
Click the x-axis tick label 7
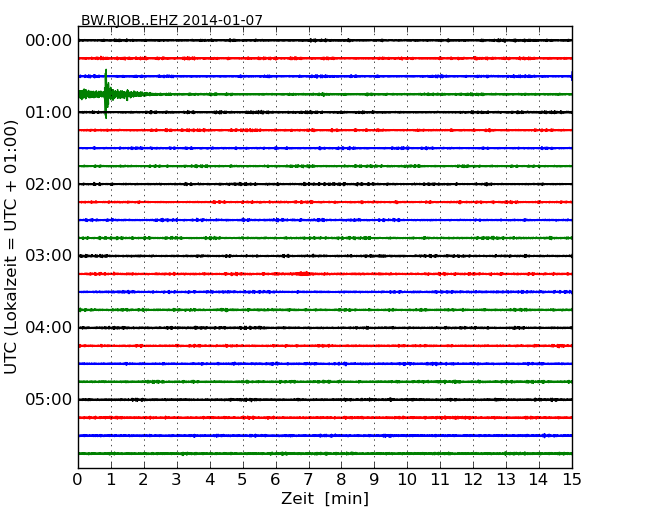click(308, 480)
